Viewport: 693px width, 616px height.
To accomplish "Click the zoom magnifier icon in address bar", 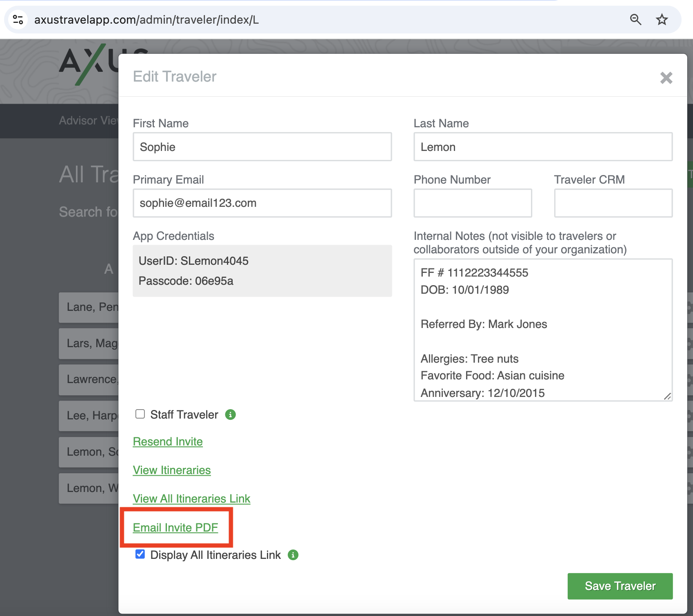I will [635, 20].
